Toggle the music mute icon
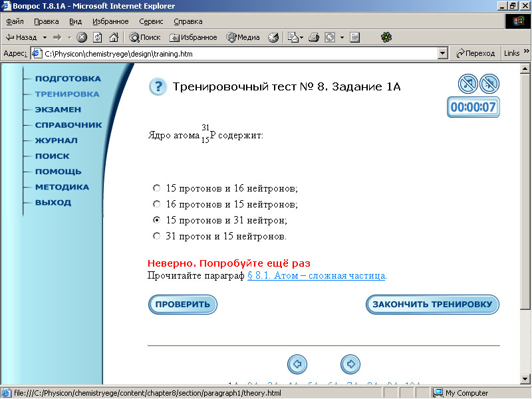Screen dimensions: 532x399 [x=468, y=84]
